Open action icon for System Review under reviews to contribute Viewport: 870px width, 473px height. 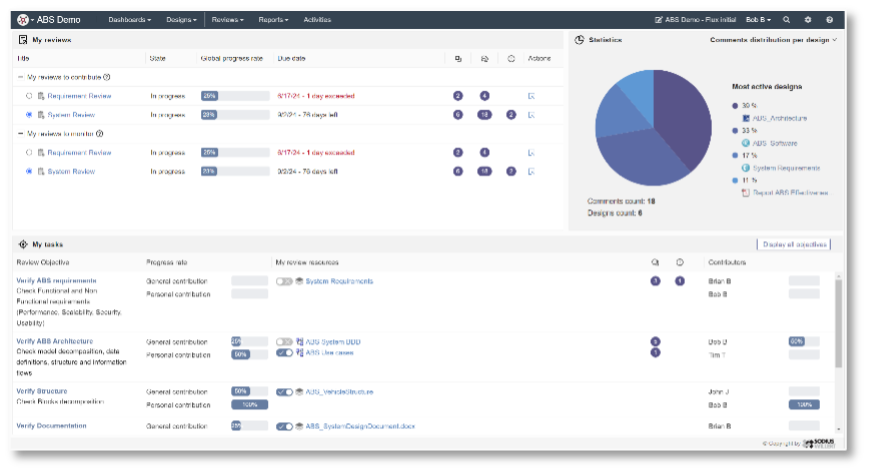pos(531,115)
